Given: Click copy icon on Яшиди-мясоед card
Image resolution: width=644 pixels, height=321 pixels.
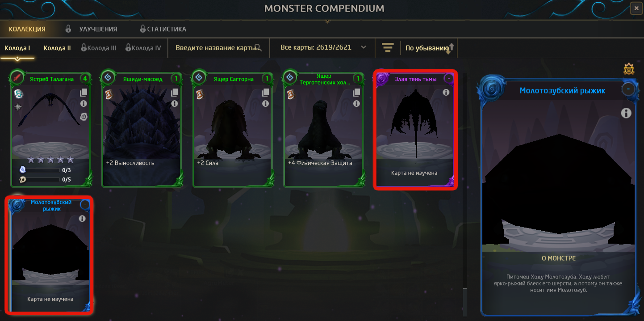Looking at the screenshot, I should pyautogui.click(x=175, y=93).
